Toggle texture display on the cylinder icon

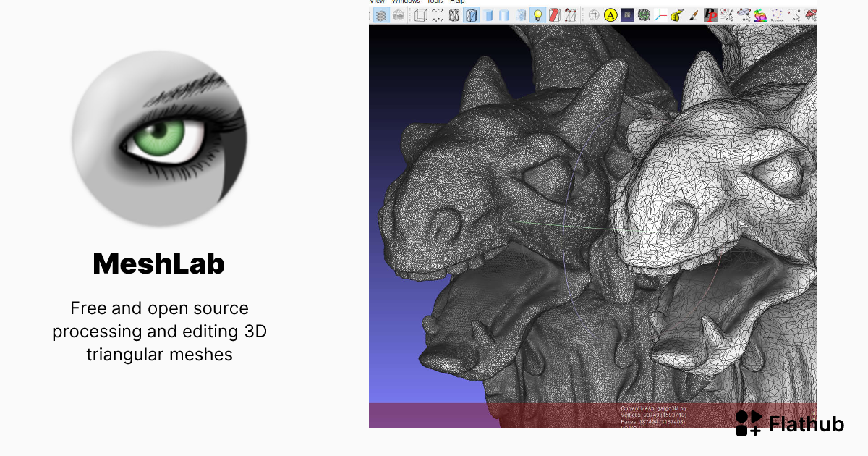522,14
